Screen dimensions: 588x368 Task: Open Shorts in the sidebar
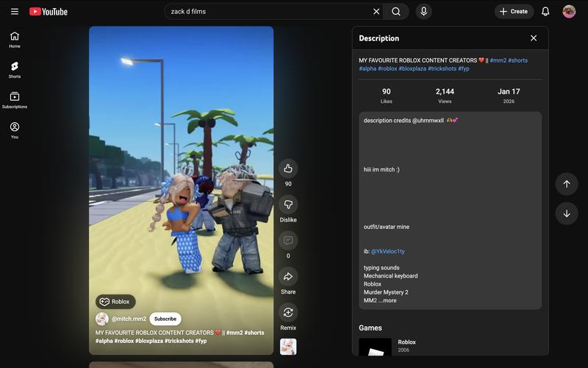point(15,70)
